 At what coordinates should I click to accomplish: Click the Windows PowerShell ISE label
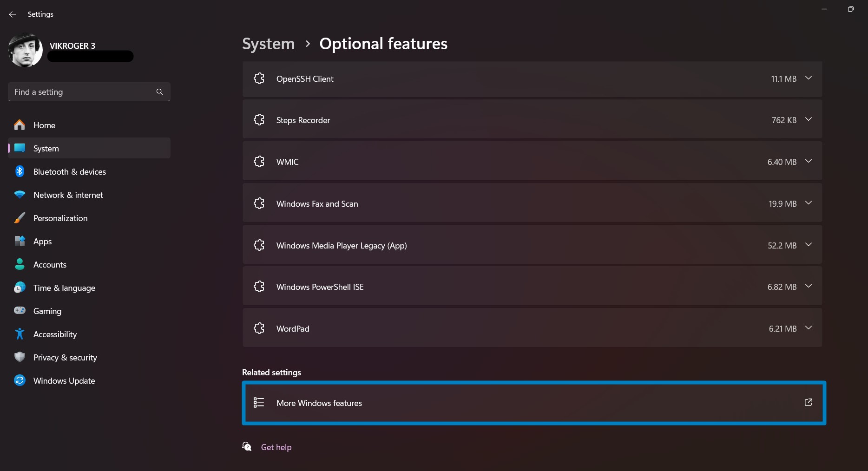pos(320,287)
